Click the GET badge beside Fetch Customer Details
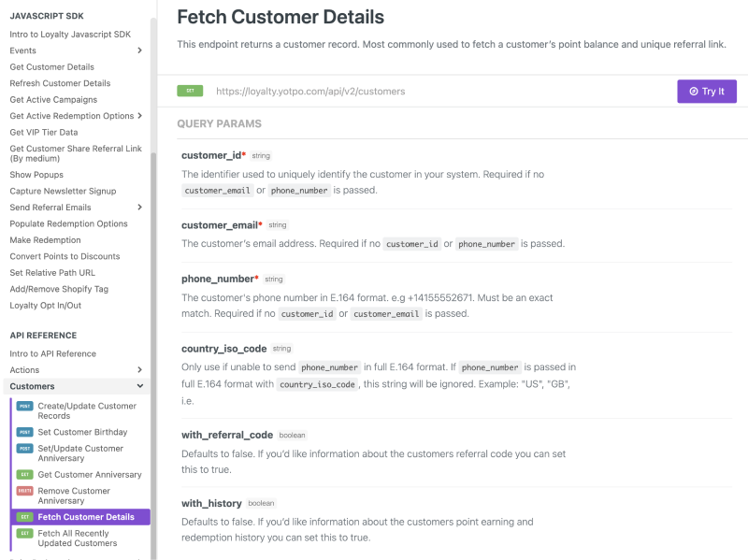The width and height of the screenshot is (748, 560). click(27, 516)
